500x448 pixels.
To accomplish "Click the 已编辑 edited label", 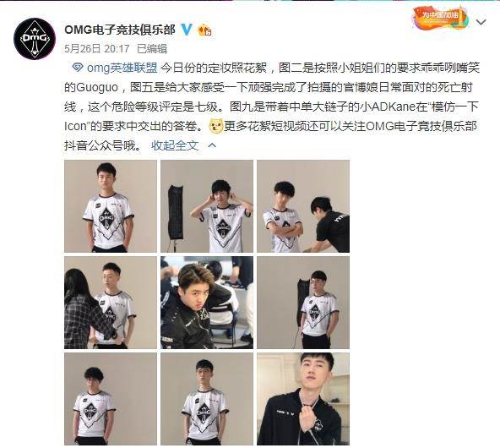I will 152,49.
